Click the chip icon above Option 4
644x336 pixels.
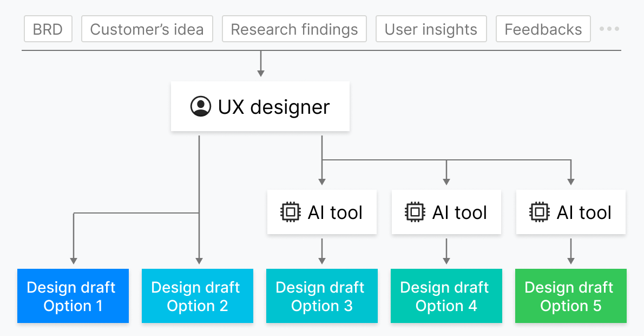[415, 212]
